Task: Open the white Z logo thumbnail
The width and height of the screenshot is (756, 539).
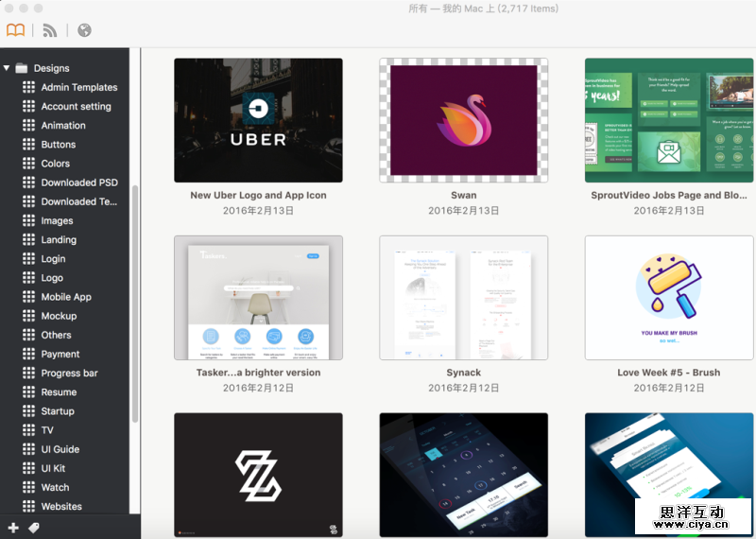Action: pos(258,475)
